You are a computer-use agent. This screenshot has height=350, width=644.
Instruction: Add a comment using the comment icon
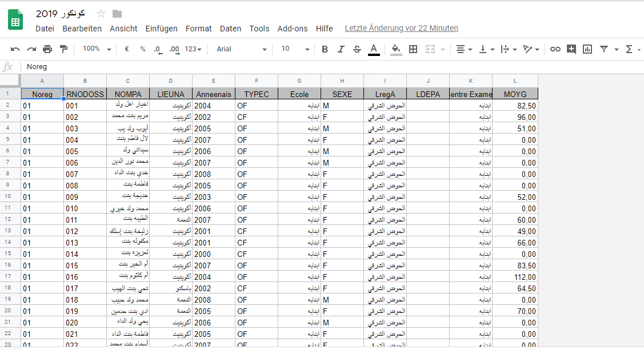[571, 50]
